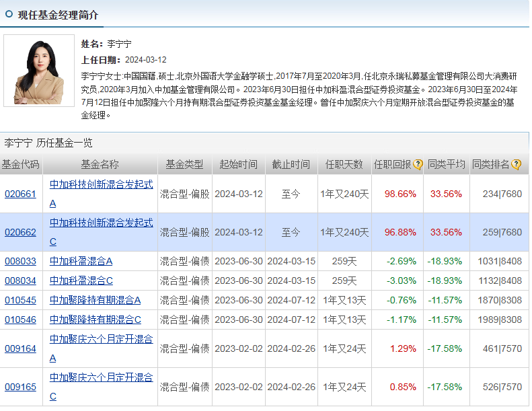Open fund code 009165 link
Image resolution: width=532 pixels, height=411 pixels.
click(x=20, y=387)
